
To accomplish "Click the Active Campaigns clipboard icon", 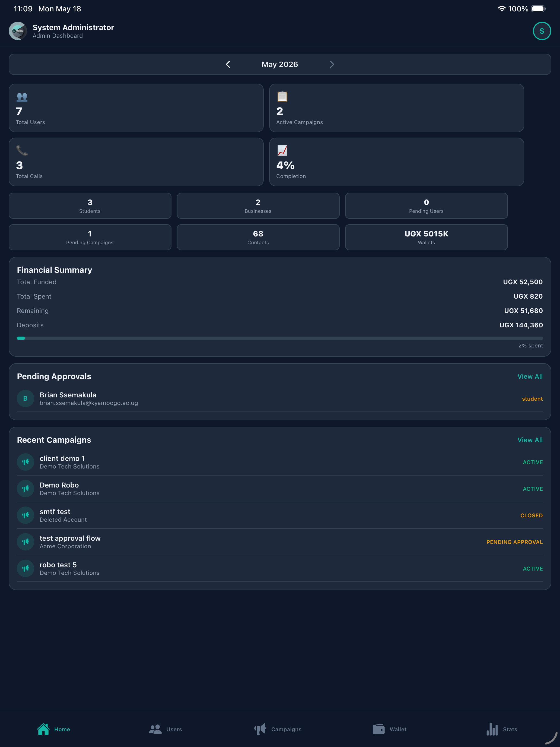I will 282,97.
